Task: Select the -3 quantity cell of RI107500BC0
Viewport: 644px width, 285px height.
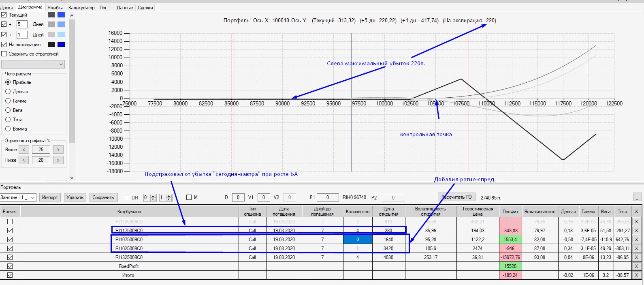Action: pos(358,240)
